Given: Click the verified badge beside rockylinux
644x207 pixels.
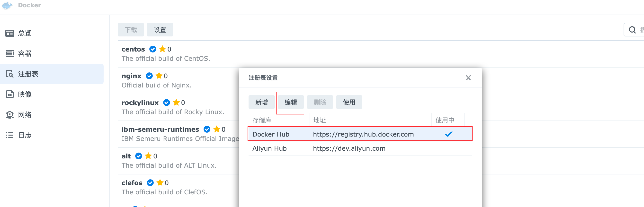Looking at the screenshot, I should coord(167,103).
